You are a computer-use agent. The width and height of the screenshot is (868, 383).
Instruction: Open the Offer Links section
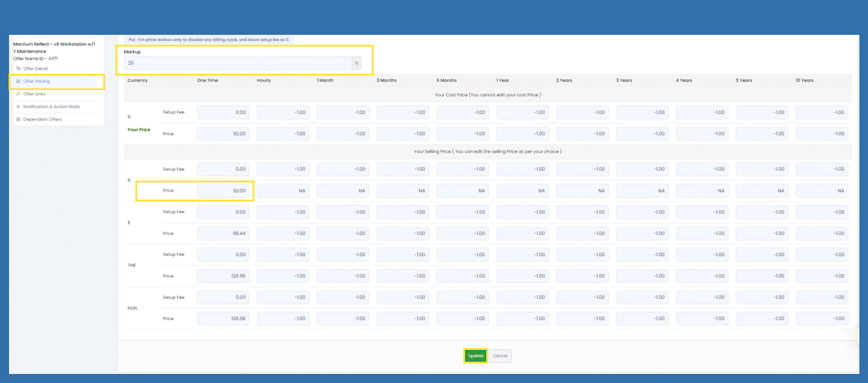(x=34, y=94)
